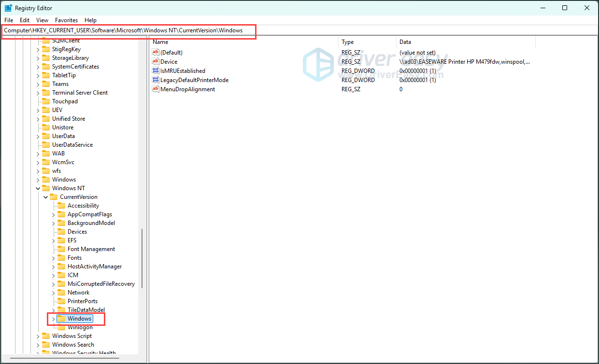Open the File menu
The height and width of the screenshot is (364, 599).
[x=9, y=20]
